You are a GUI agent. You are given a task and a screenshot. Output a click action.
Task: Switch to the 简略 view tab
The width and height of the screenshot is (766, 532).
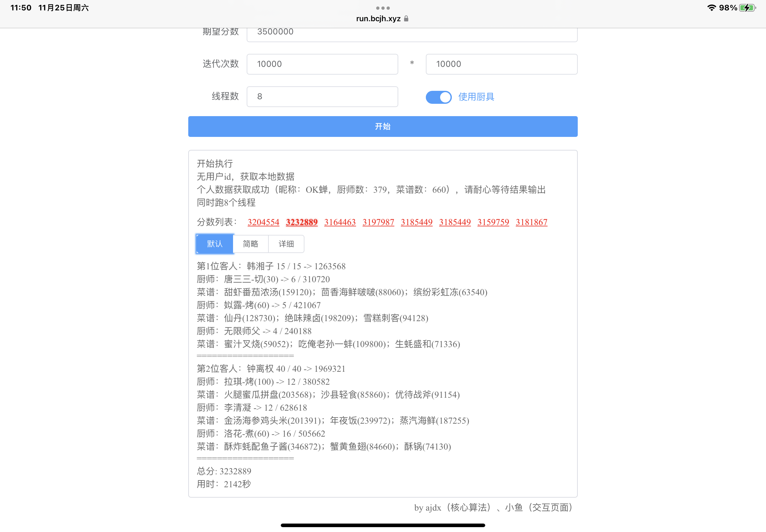[x=251, y=244]
